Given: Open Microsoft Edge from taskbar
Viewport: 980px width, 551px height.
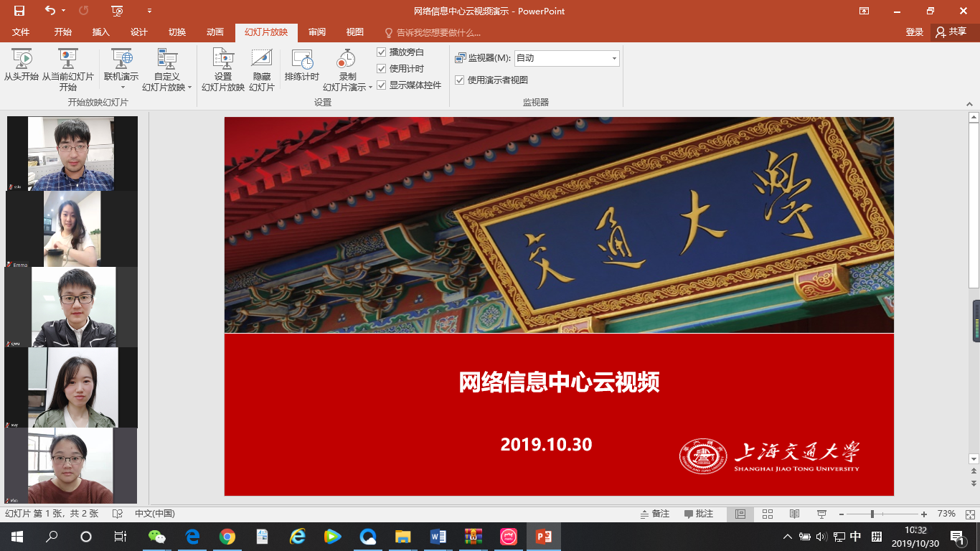Looking at the screenshot, I should pos(192,537).
